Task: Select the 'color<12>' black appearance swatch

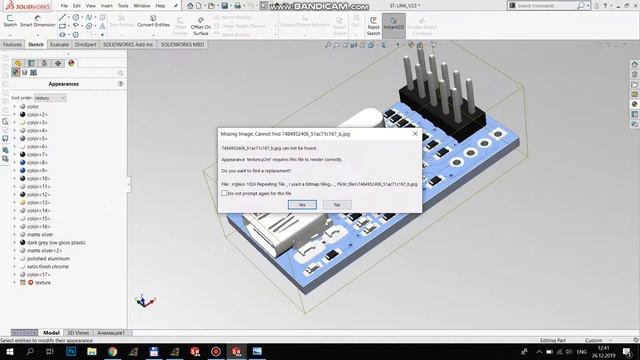Action: tap(22, 195)
